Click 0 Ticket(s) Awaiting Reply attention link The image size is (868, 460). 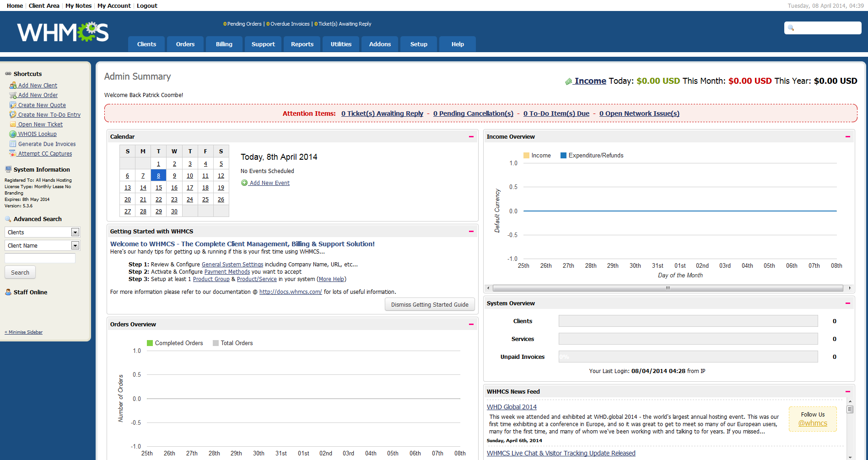pos(382,114)
